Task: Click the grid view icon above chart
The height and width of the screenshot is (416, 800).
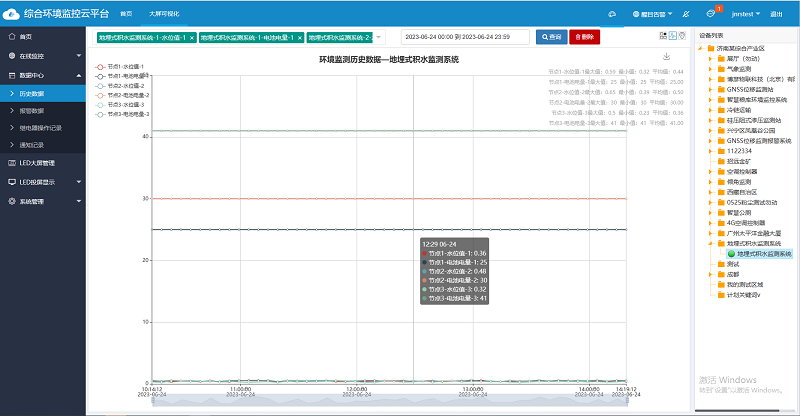Action: [x=661, y=36]
